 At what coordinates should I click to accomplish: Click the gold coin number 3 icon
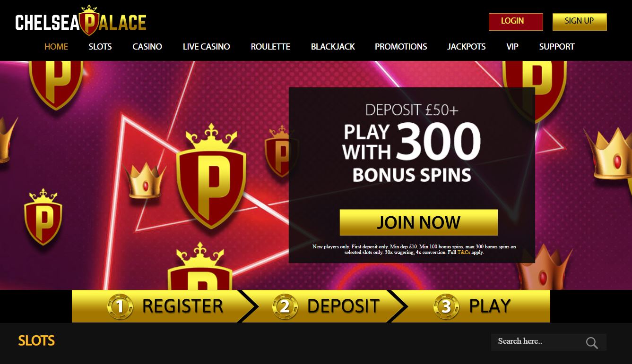446,307
